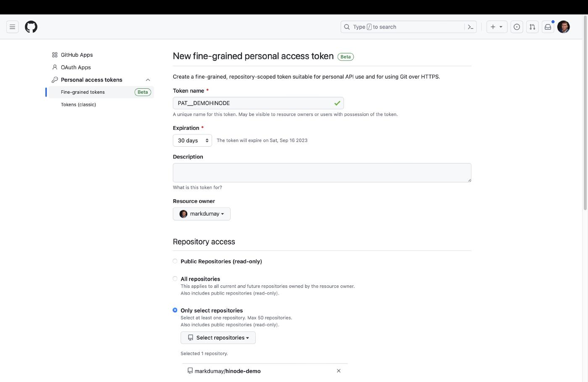The image size is (588, 382).
Task: Open the create new plus dropdown
Action: (x=496, y=27)
